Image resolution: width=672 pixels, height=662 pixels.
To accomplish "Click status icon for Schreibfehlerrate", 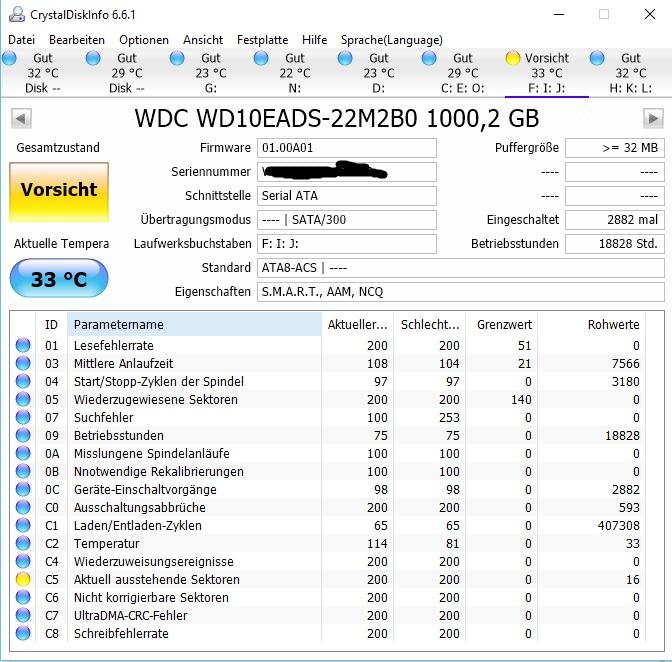I will (23, 633).
